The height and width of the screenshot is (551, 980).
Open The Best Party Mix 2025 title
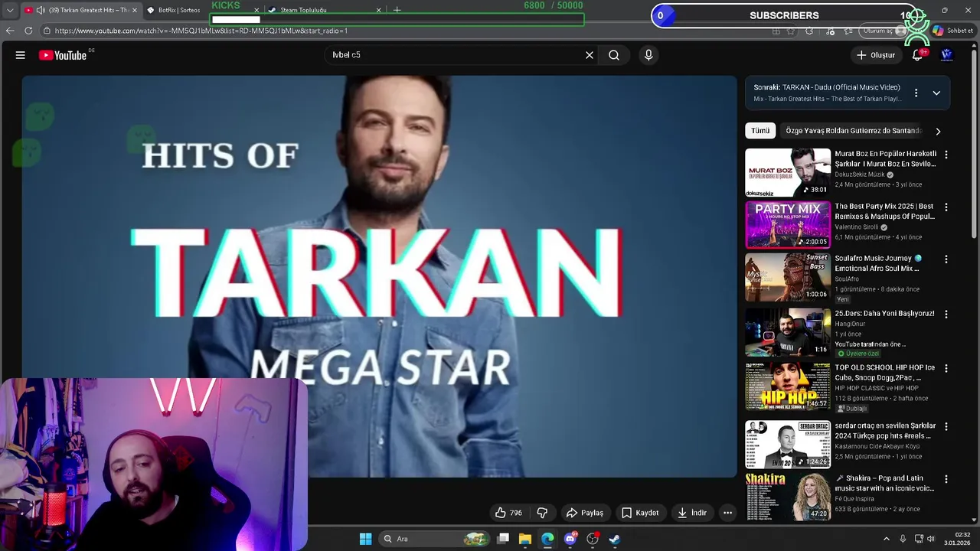pos(884,211)
